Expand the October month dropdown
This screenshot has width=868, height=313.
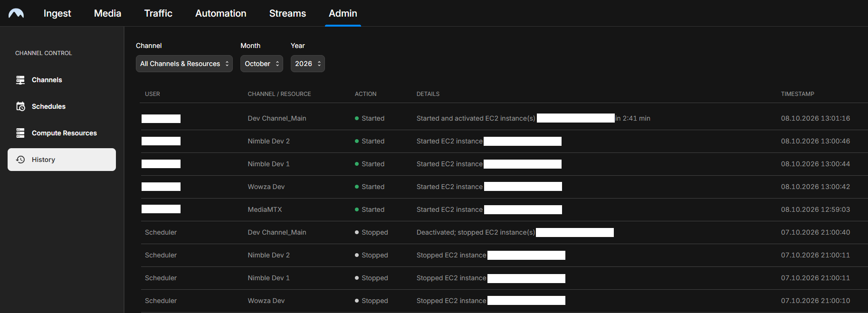click(x=262, y=64)
